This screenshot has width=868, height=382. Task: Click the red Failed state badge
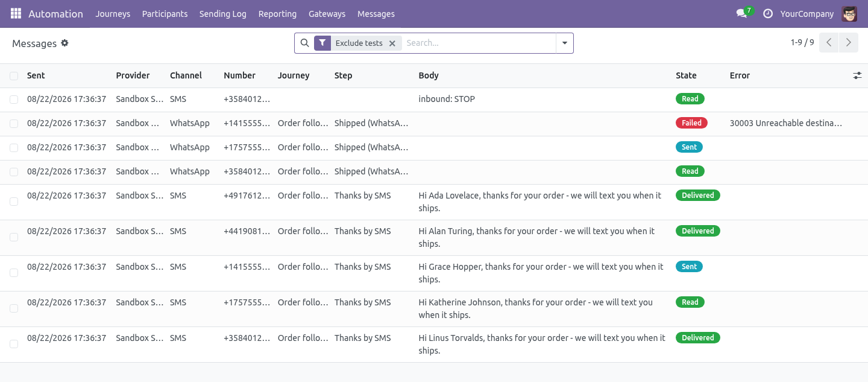[691, 123]
